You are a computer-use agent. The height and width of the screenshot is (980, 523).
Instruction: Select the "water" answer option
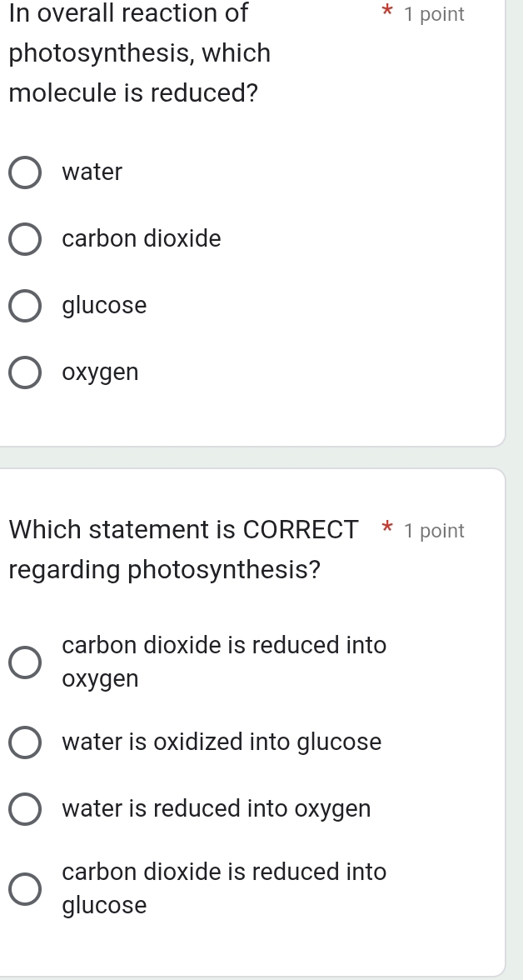tap(25, 172)
